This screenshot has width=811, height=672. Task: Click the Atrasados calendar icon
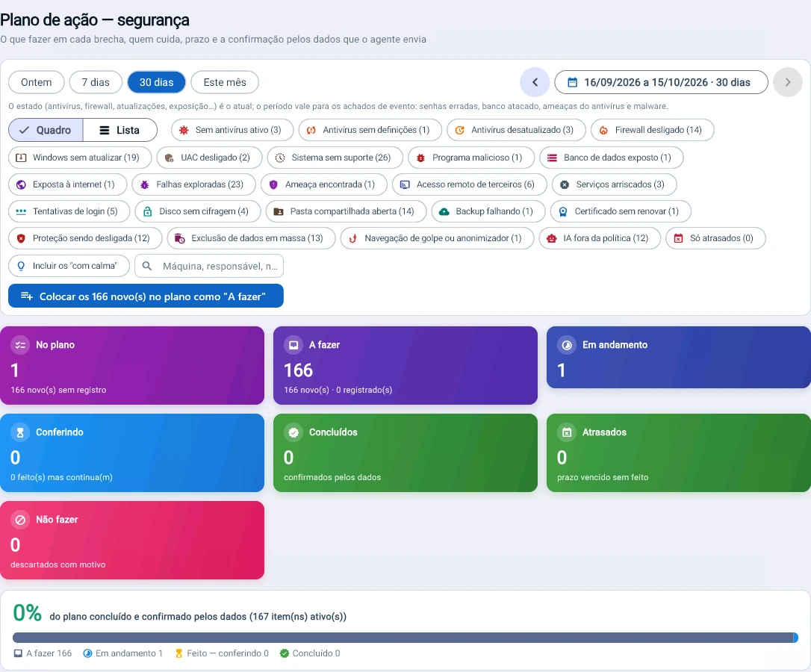(x=566, y=432)
